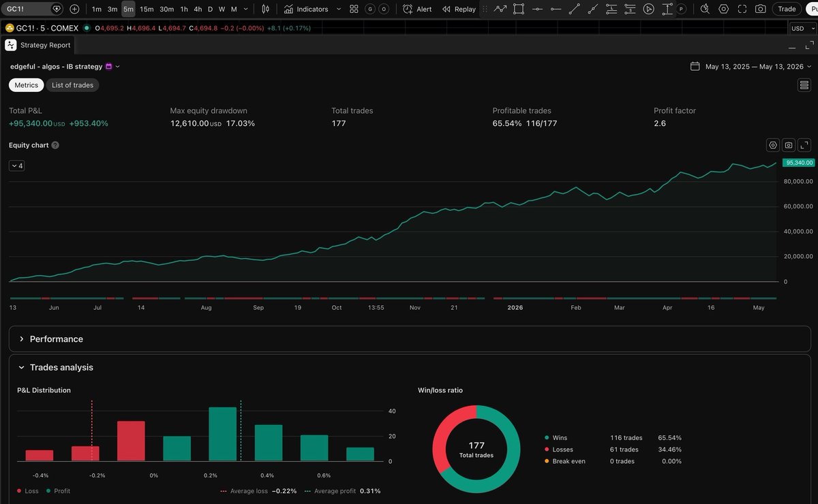Click the +953.40% total P&L value
The height and width of the screenshot is (504, 818).
tap(89, 123)
